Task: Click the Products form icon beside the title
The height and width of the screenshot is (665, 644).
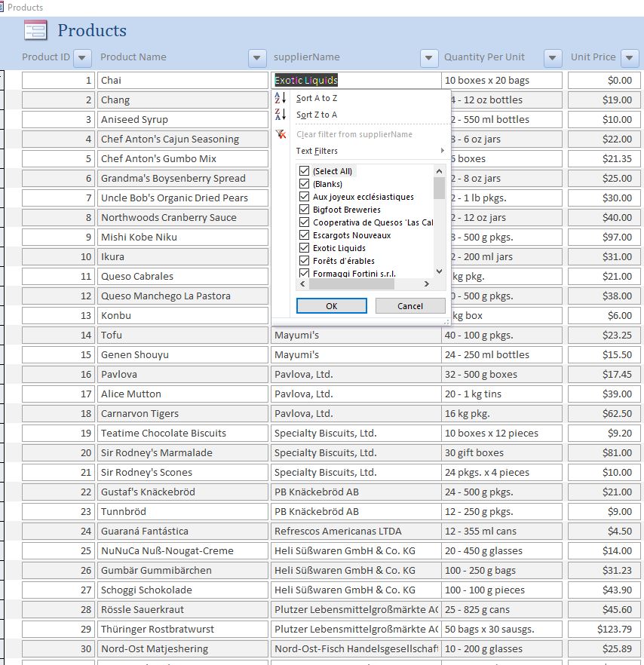Action: (x=35, y=30)
